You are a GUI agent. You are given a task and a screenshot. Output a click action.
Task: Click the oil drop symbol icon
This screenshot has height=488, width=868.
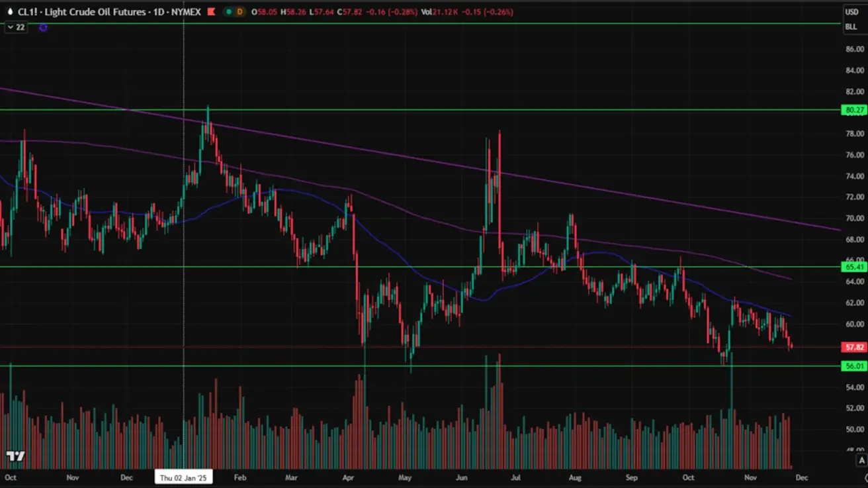coord(10,12)
